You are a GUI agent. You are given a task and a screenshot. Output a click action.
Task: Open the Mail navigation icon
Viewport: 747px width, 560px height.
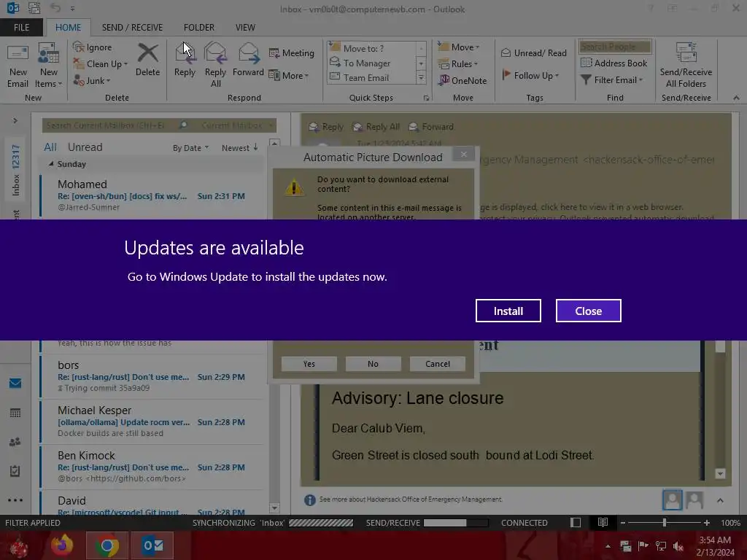[15, 383]
